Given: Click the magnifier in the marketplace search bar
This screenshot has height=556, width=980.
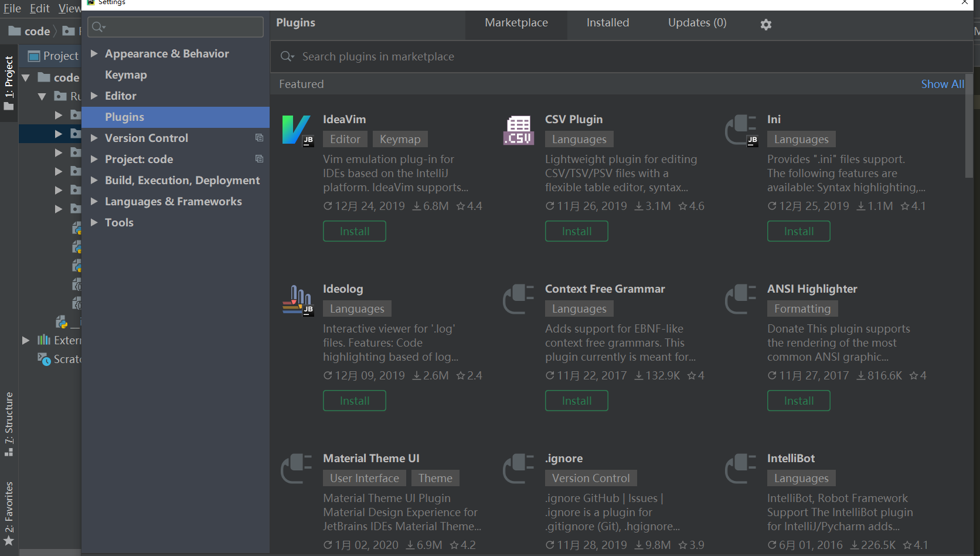Looking at the screenshot, I should tap(287, 56).
